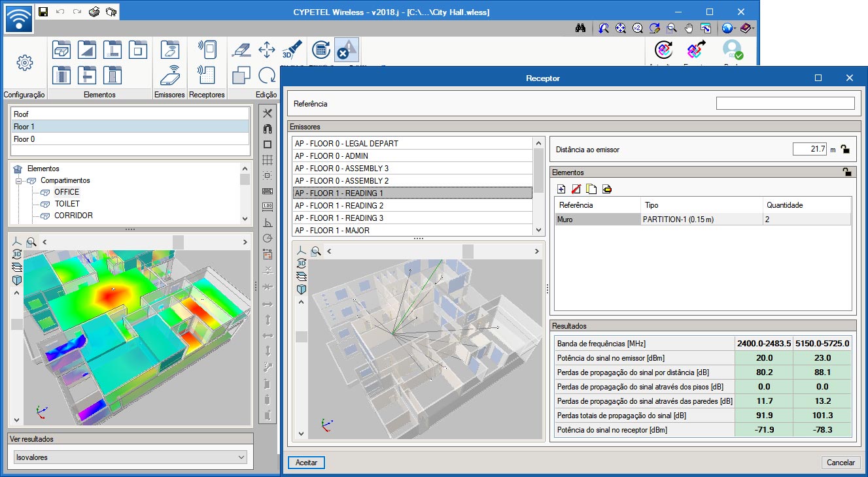Click the pan hand tool
This screenshot has width=868, height=477.
[689, 28]
